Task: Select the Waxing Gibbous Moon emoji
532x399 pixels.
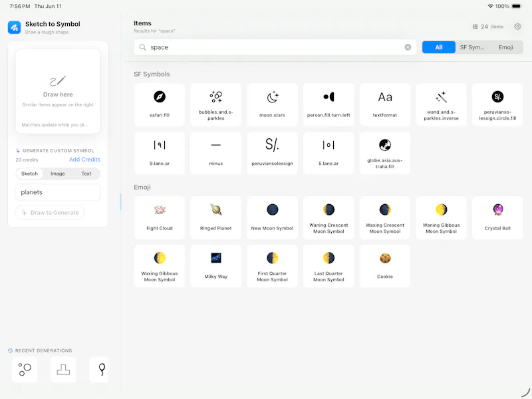Action: click(x=160, y=267)
